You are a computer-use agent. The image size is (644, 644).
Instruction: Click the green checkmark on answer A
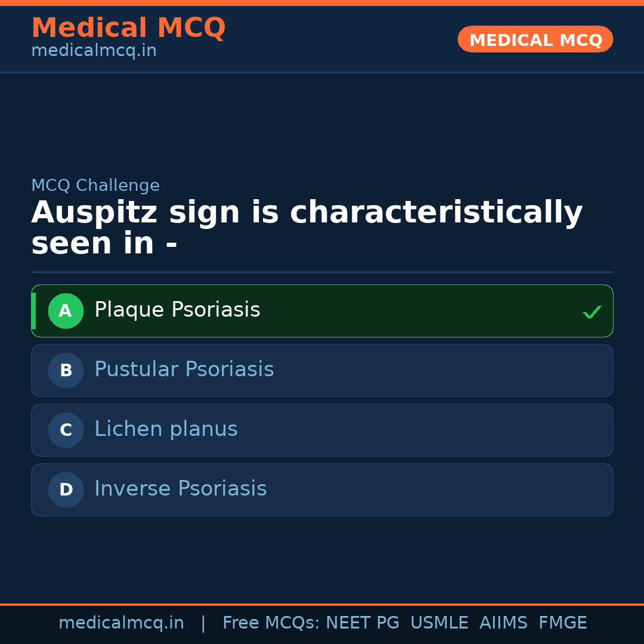[592, 311]
